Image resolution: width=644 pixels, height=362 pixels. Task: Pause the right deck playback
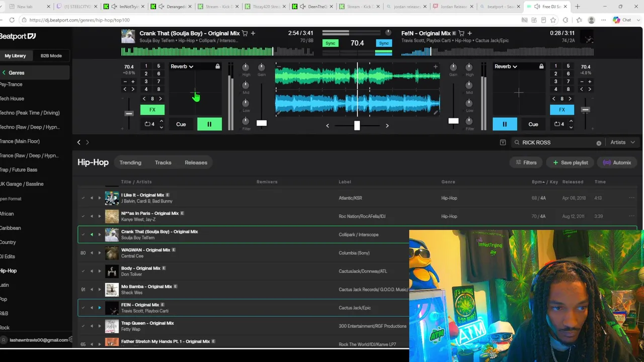pyautogui.click(x=505, y=124)
